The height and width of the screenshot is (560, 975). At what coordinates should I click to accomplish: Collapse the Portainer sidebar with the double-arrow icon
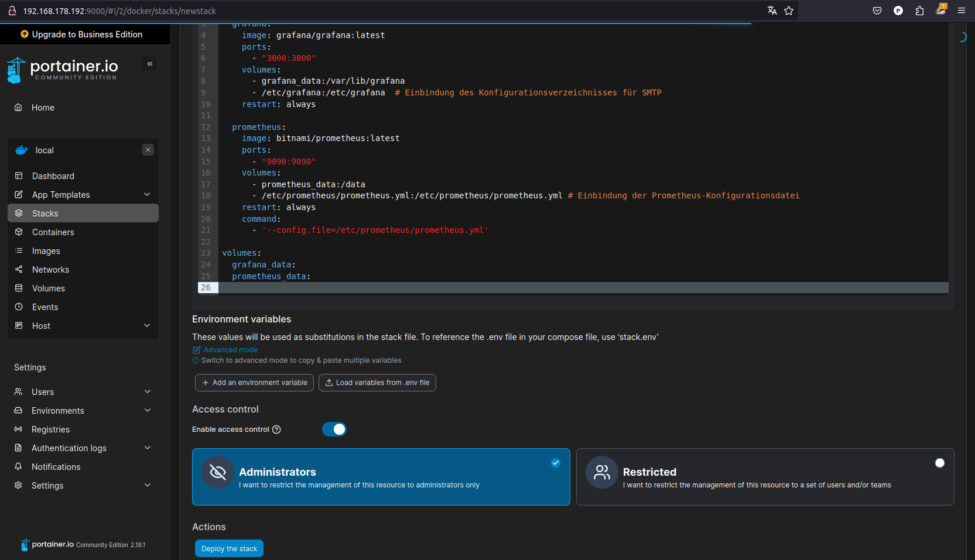(150, 64)
